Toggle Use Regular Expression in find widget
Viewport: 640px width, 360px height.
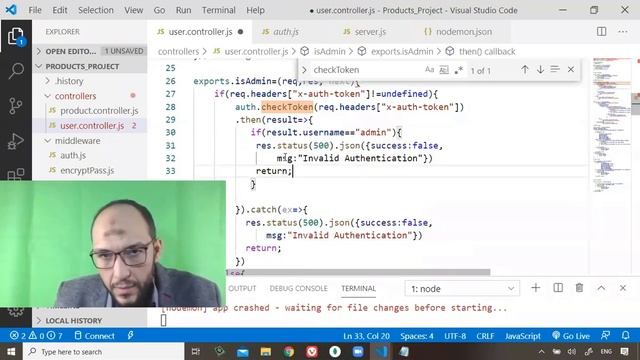pos(459,70)
